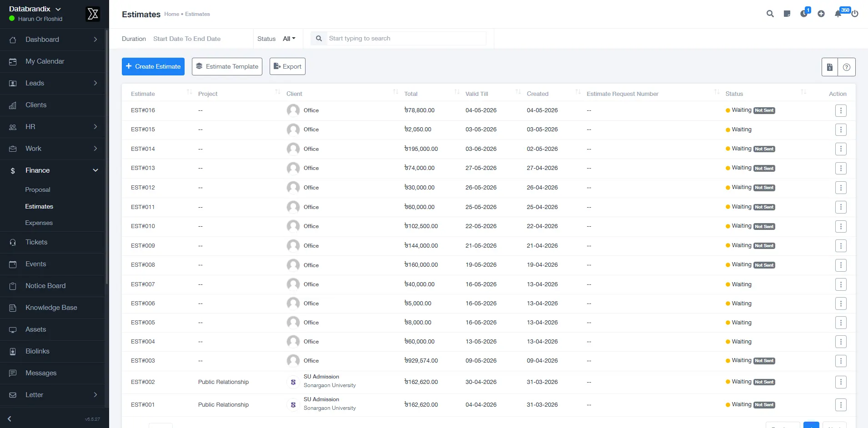Open SU Admission client link for EST#001
Viewport: 868px width, 428px height.
click(x=321, y=399)
